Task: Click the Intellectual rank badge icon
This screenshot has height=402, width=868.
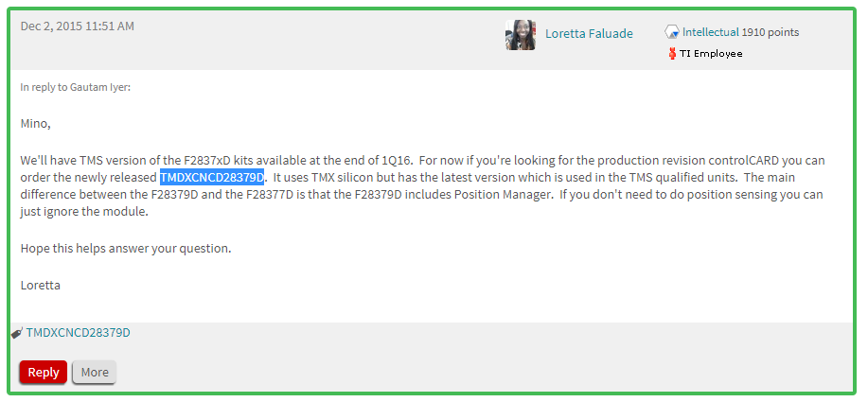Action: point(672,32)
